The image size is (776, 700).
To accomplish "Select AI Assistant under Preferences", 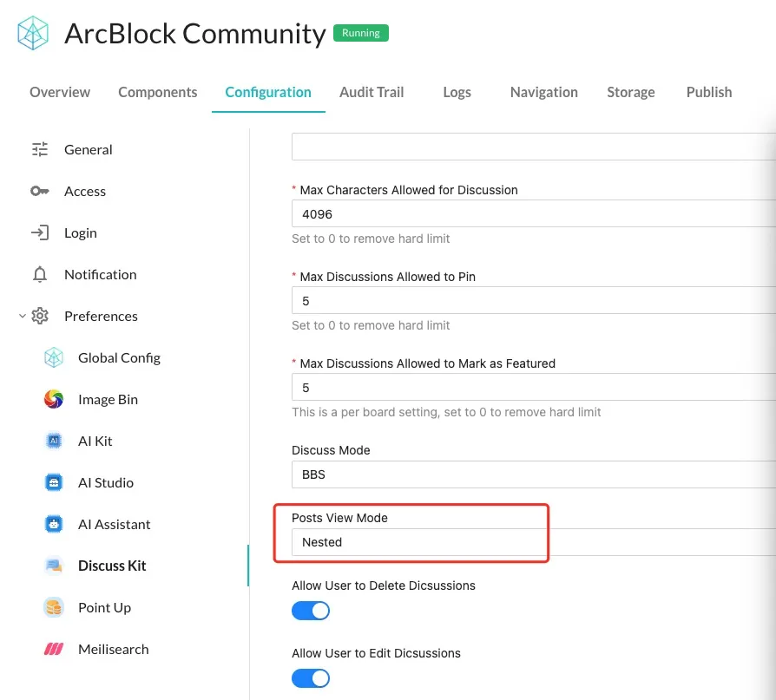I will pyautogui.click(x=115, y=524).
